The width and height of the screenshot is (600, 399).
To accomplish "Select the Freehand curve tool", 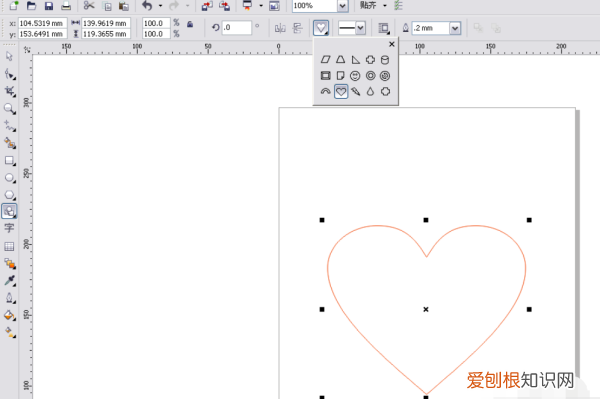I will coord(10,126).
